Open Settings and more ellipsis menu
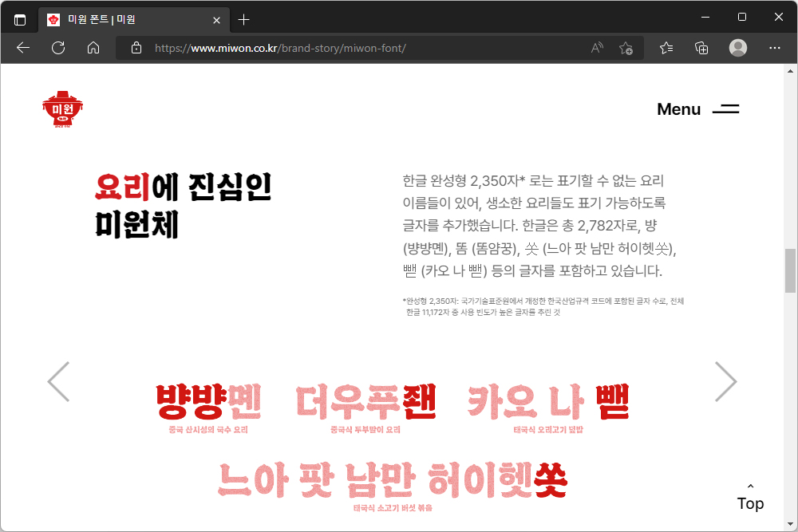The height and width of the screenshot is (532, 798). pyautogui.click(x=775, y=48)
